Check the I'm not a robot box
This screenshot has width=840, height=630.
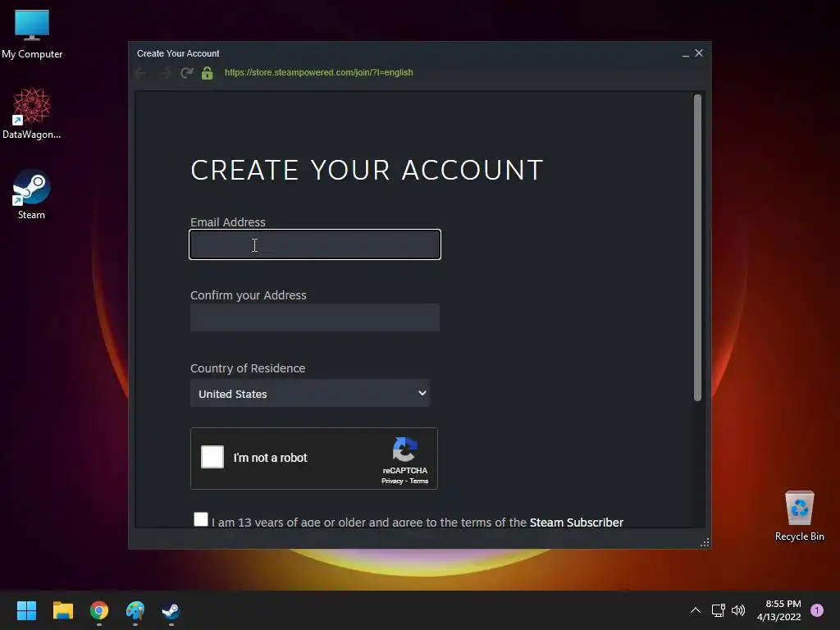pos(212,457)
